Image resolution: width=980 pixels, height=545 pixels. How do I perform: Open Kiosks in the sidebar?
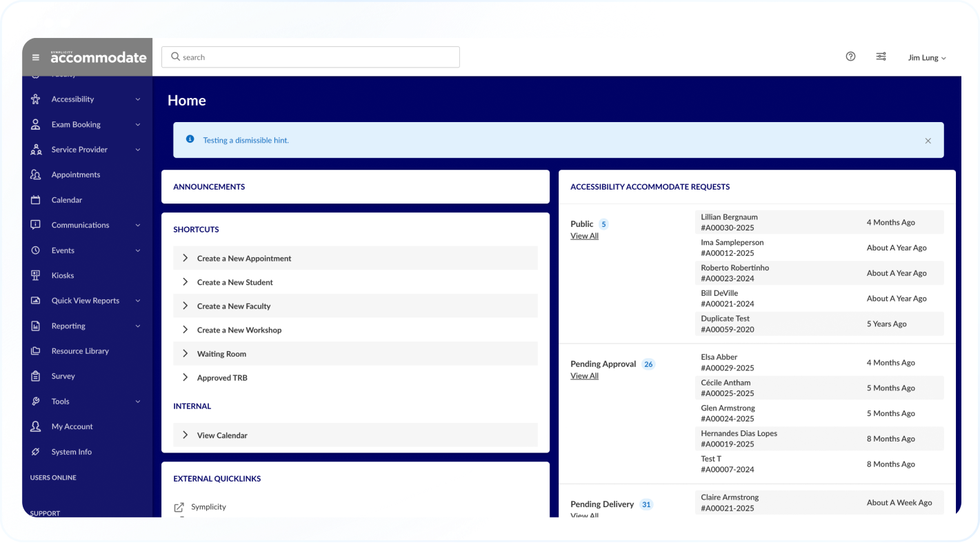click(63, 275)
